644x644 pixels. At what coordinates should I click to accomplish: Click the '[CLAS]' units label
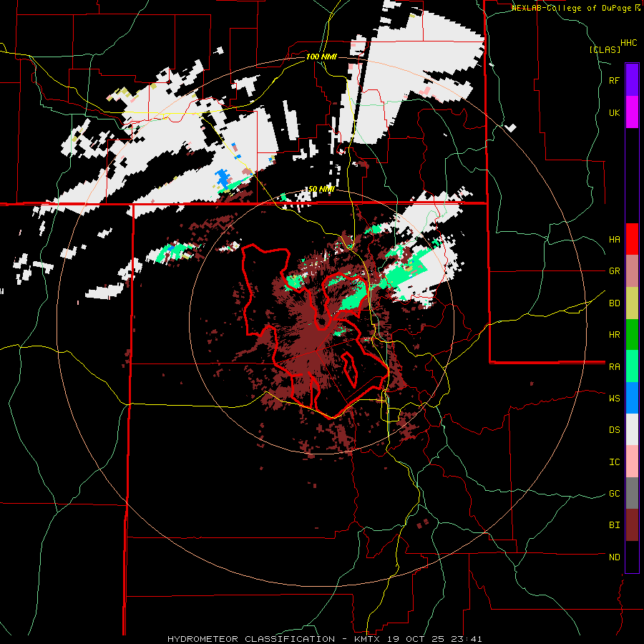click(x=605, y=50)
